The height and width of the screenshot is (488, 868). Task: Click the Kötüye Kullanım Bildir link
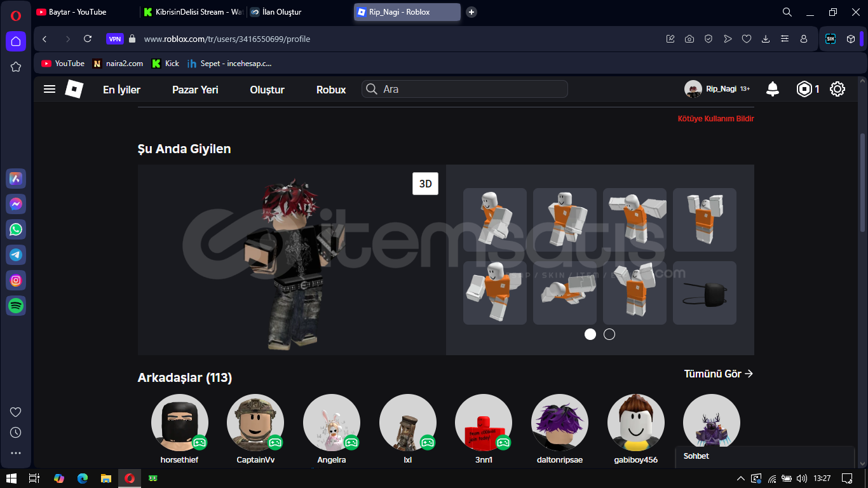click(715, 119)
